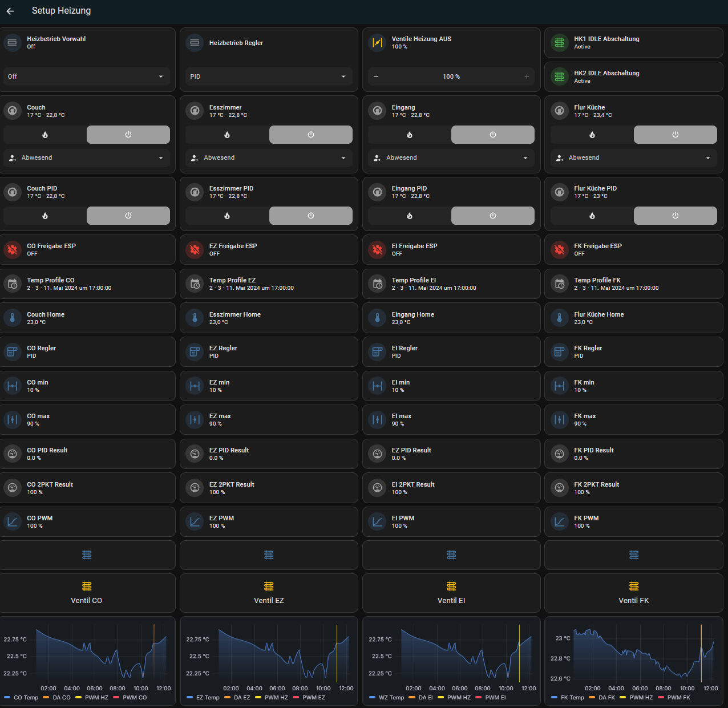Screen dimensions: 728x708
Task: Open the Heizbetrieb Vorwahl Off dropdown
Action: tap(87, 76)
